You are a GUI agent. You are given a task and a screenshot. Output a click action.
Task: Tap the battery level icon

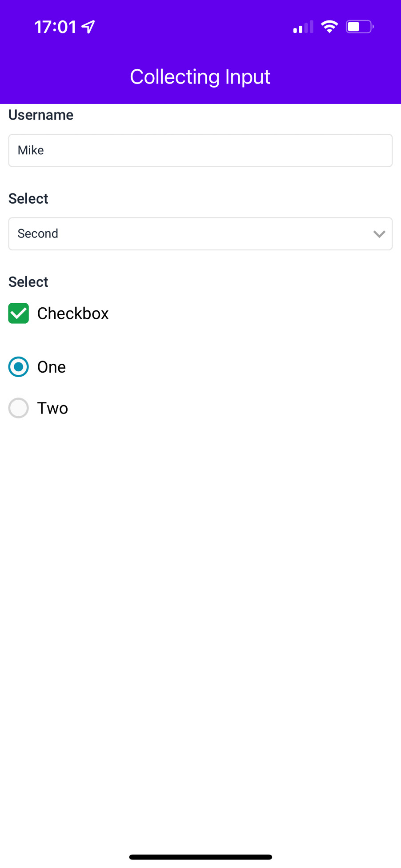(359, 27)
